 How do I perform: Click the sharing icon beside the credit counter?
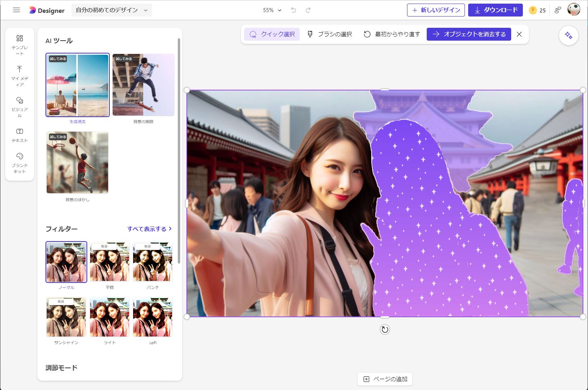point(557,10)
